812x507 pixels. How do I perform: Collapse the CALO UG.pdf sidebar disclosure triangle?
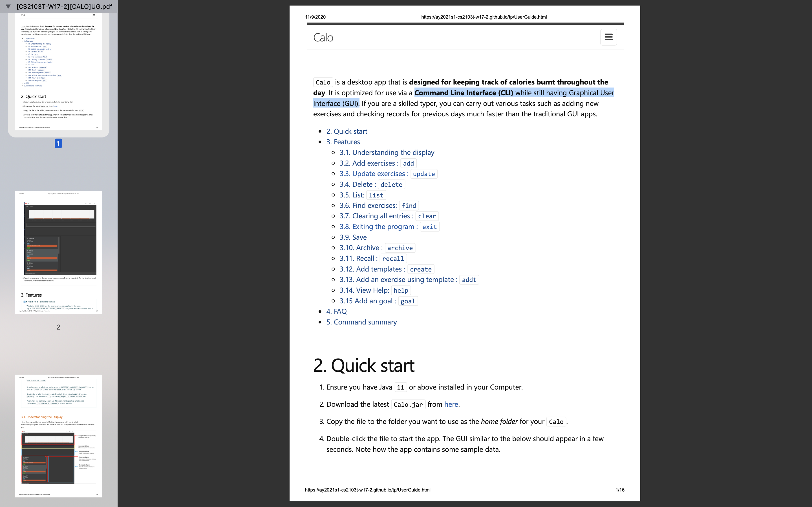click(8, 6)
